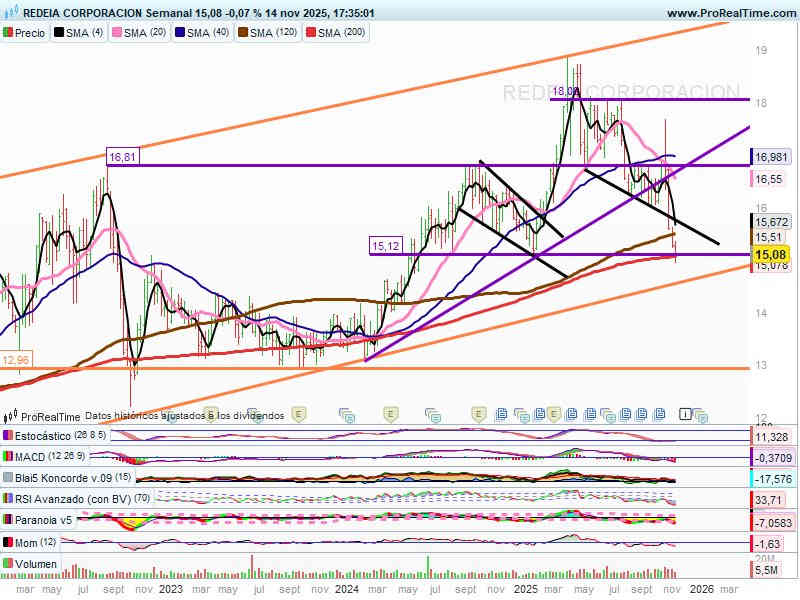Select the SMA (120) legend label
Viewport: 800px width, 600px height.
coord(273,33)
